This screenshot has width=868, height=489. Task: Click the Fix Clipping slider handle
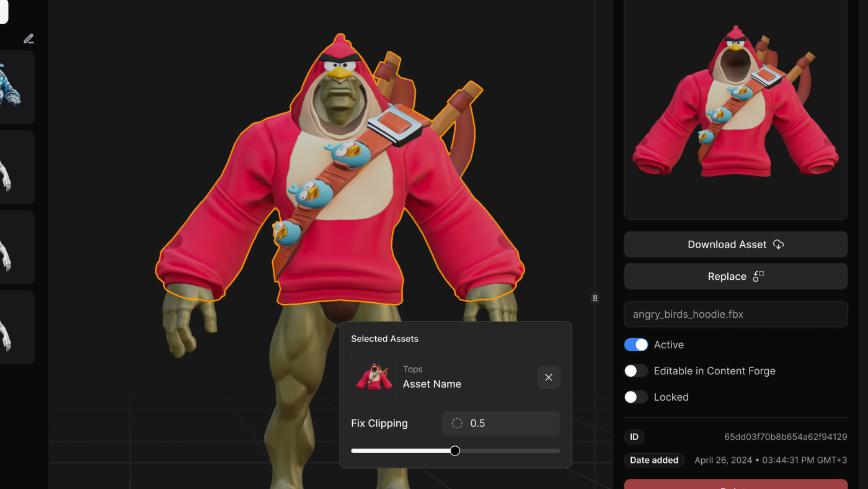455,451
